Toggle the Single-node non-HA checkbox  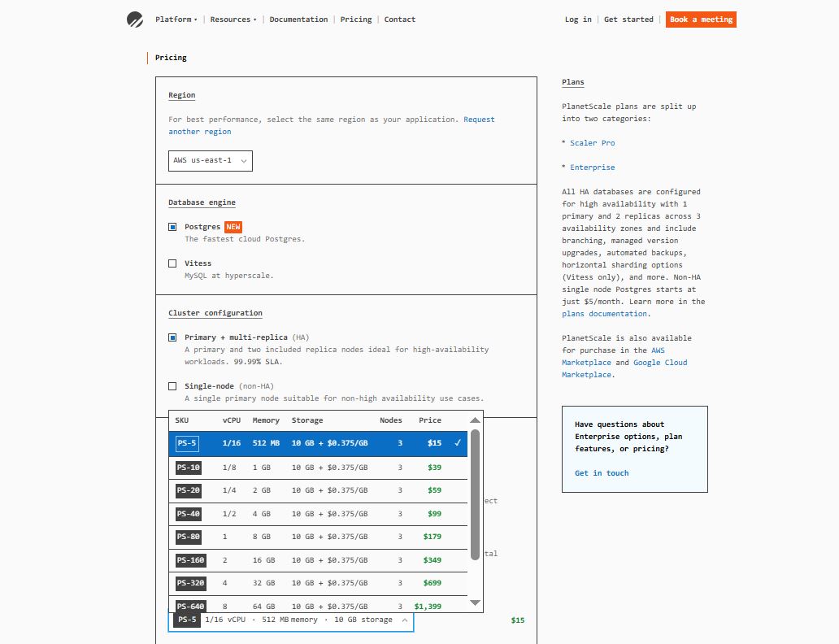tap(172, 386)
